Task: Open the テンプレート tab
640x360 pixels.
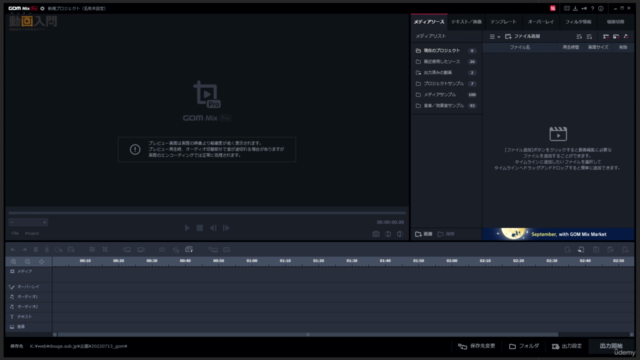Action: tap(503, 22)
